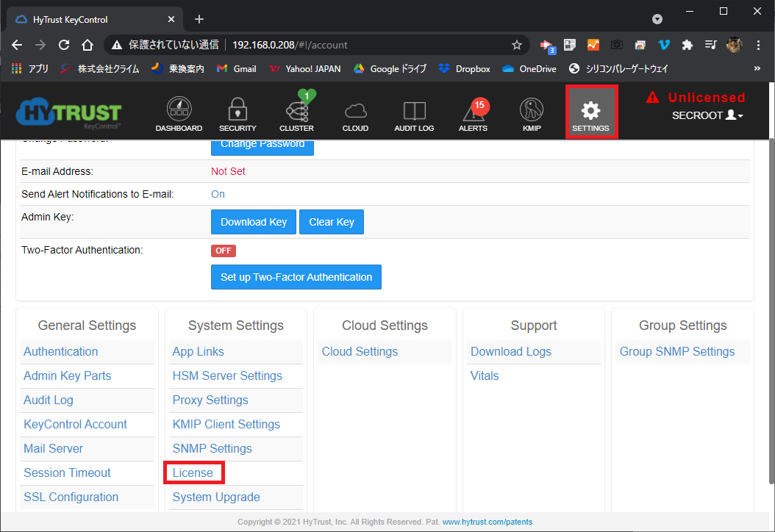View the Alerts with 15 badge
Screen dimensions: 775x532
[473, 114]
